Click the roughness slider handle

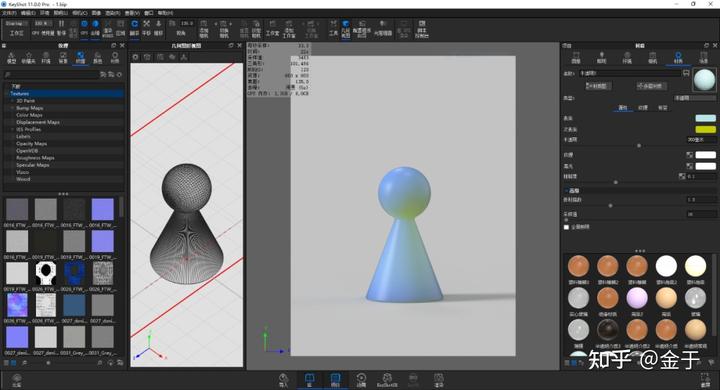point(616,182)
